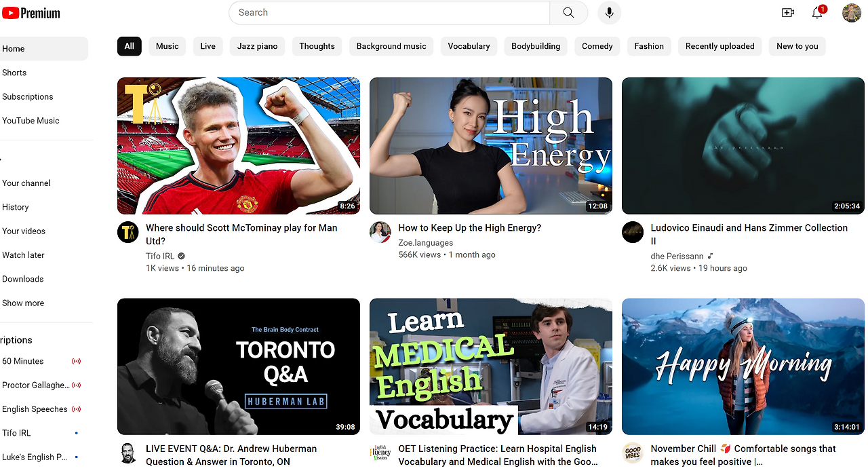Open the notifications bell

point(818,12)
